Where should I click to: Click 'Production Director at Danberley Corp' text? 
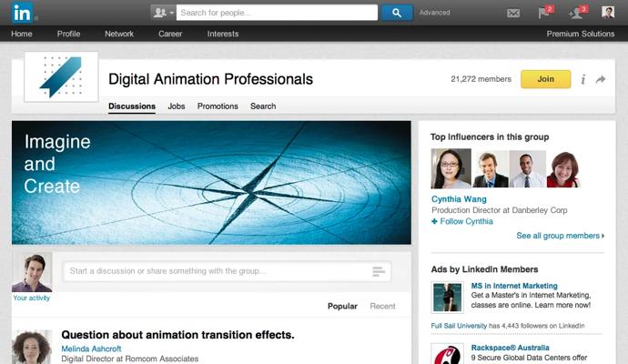tap(500, 210)
